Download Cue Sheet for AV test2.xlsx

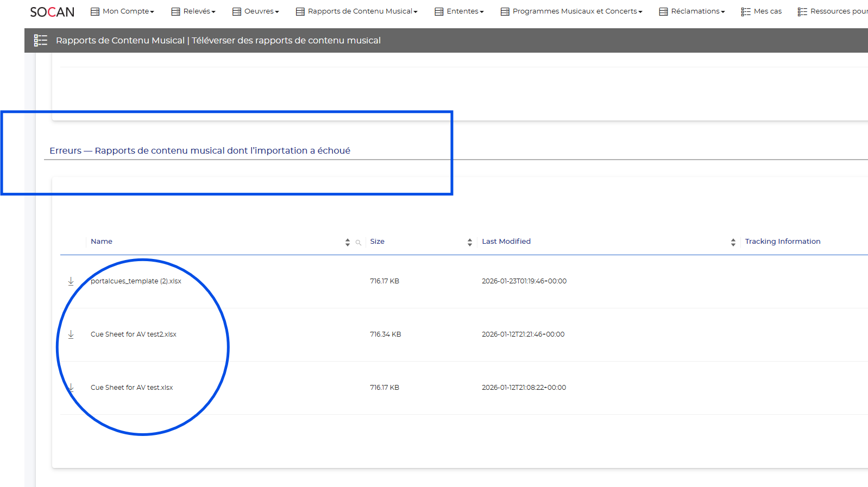click(71, 334)
